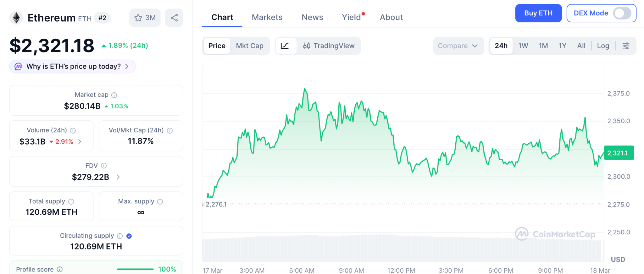Image resolution: width=644 pixels, height=274 pixels.
Task: Open chart settings sliders icon
Action: [x=626, y=46]
